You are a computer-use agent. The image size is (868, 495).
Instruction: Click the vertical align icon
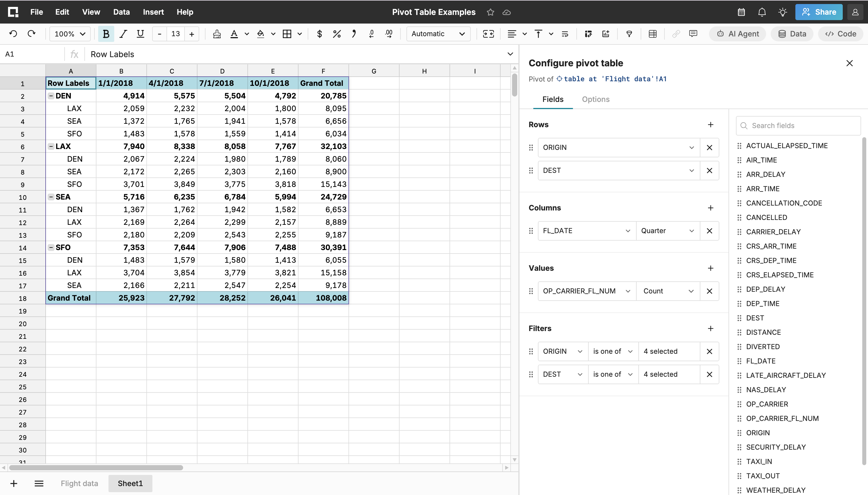(x=538, y=34)
